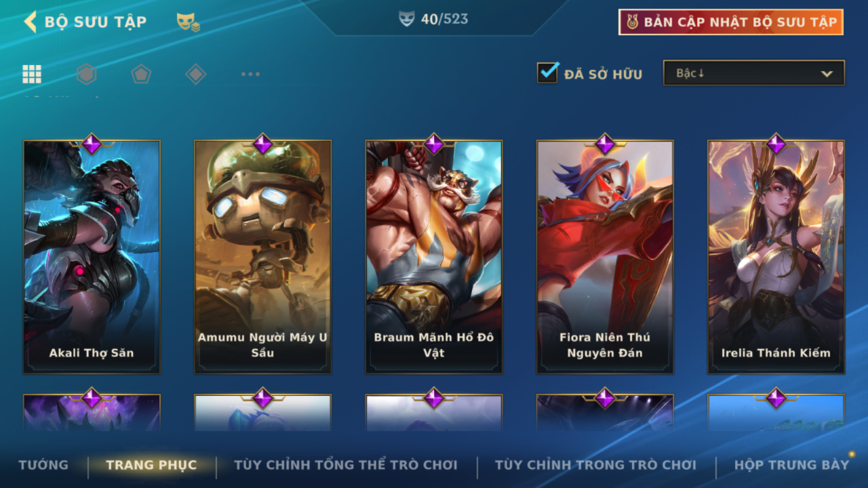Image resolution: width=868 pixels, height=488 pixels.
Task: Open the mask and coins icon in the header
Action: pos(188,22)
